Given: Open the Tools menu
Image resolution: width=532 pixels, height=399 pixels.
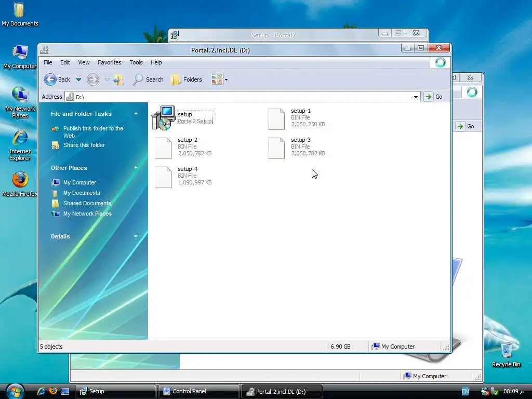Looking at the screenshot, I should pos(136,62).
